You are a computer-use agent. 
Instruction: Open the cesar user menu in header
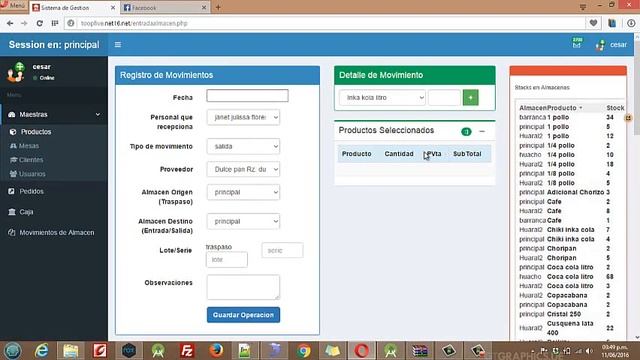pos(611,44)
